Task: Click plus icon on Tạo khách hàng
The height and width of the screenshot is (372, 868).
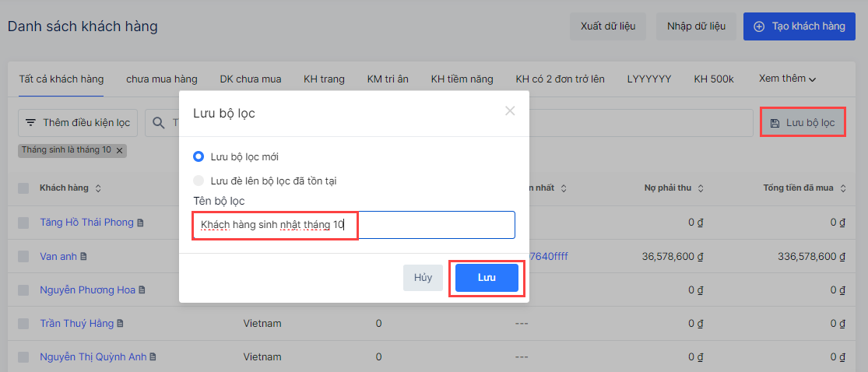Action: pos(760,26)
